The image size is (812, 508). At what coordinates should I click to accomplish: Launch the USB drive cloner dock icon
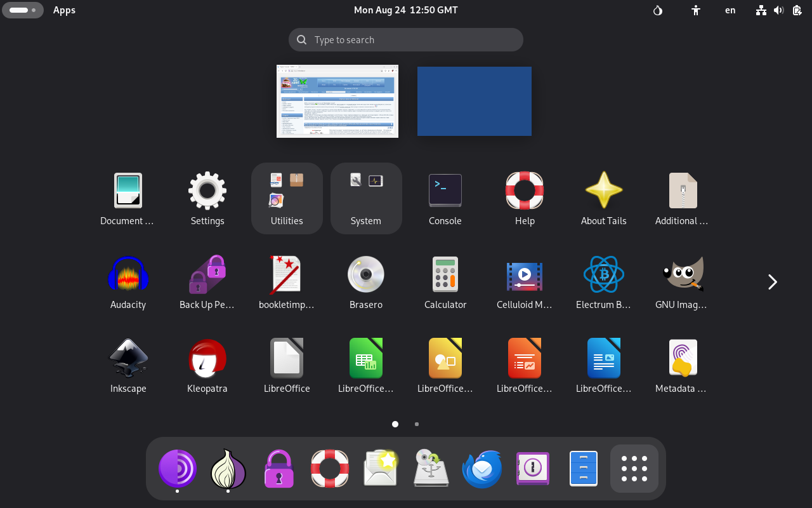(x=431, y=469)
